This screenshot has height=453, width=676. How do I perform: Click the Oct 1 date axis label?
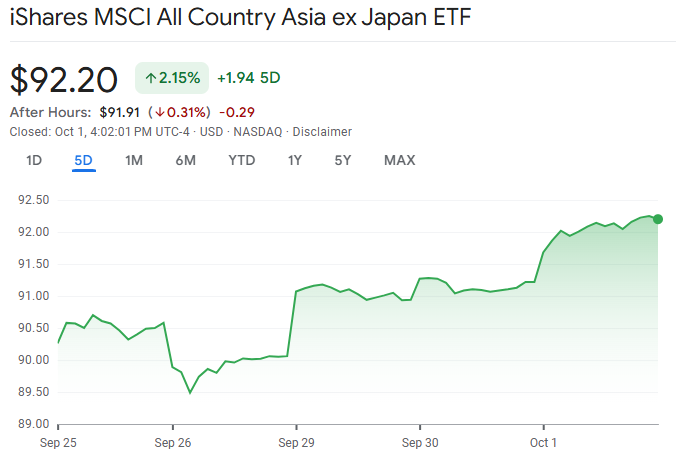(x=542, y=441)
